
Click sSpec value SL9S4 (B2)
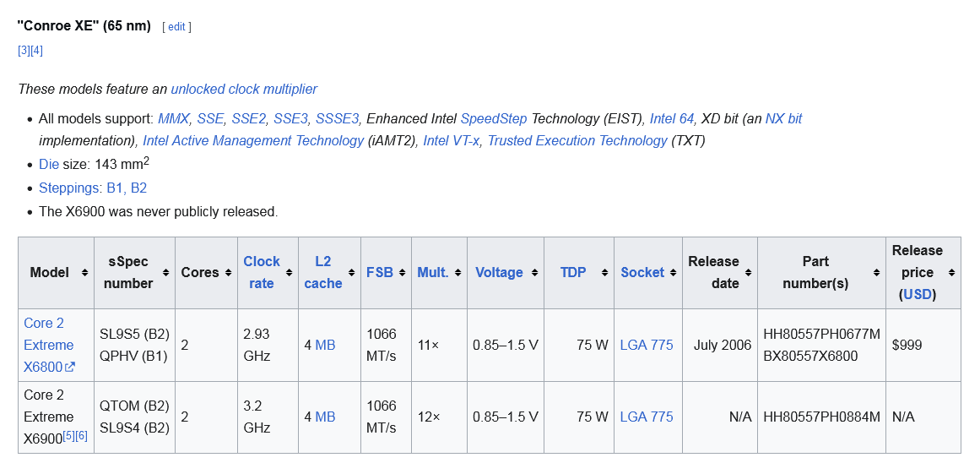(x=134, y=428)
